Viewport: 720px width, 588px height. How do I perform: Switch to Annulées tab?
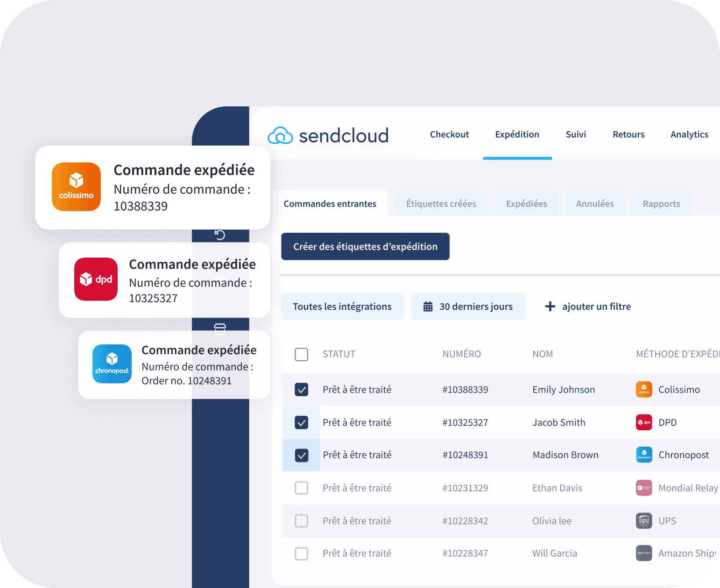595,203
